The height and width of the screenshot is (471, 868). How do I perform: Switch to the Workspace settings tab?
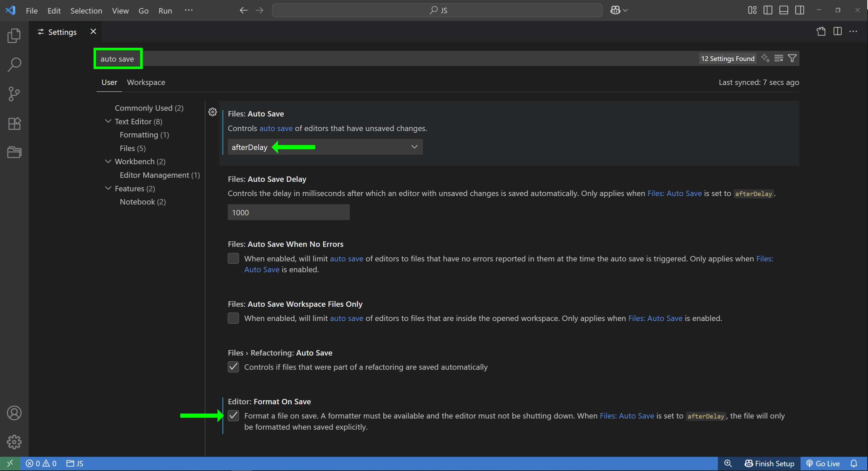[x=146, y=82]
